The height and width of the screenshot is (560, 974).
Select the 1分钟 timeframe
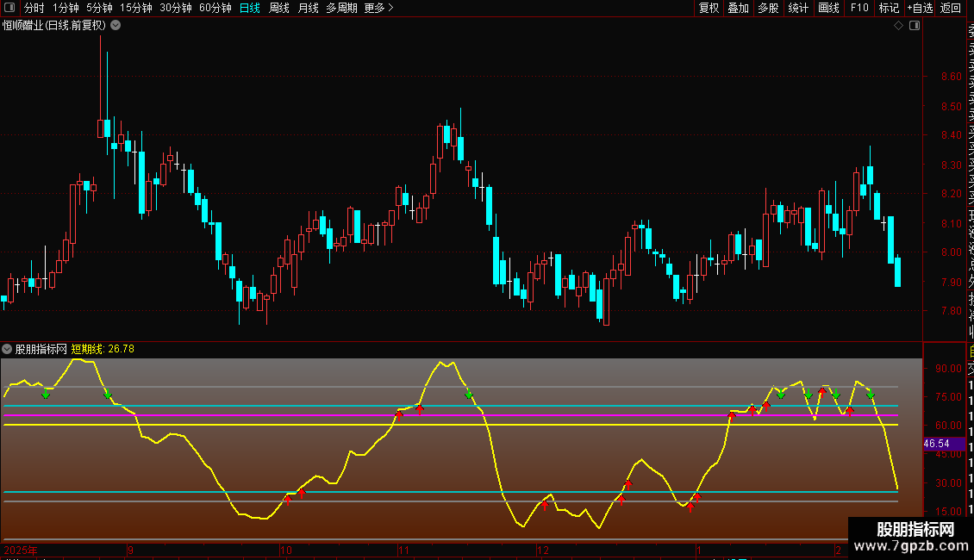[x=66, y=8]
